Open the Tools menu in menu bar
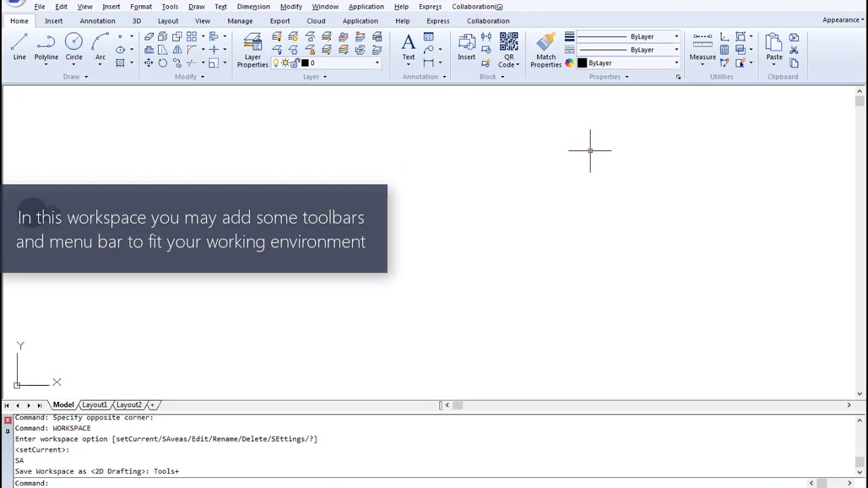This screenshot has height=488, width=868. pyautogui.click(x=170, y=7)
